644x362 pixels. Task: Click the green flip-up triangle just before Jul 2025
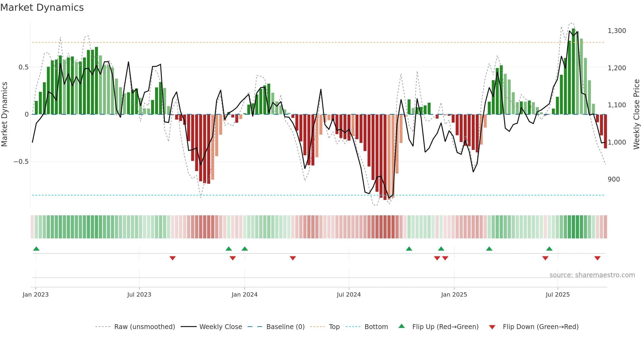pyautogui.click(x=549, y=249)
